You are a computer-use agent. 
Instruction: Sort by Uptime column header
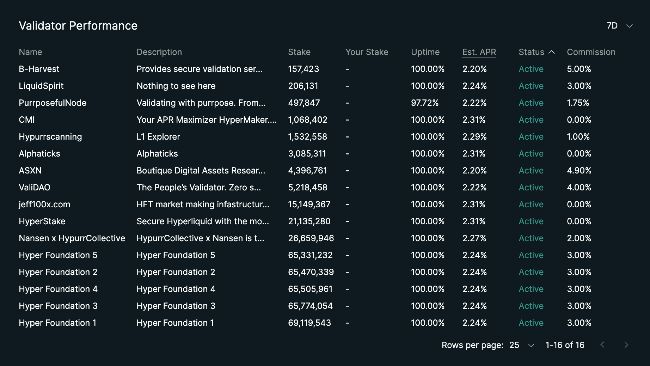point(425,52)
